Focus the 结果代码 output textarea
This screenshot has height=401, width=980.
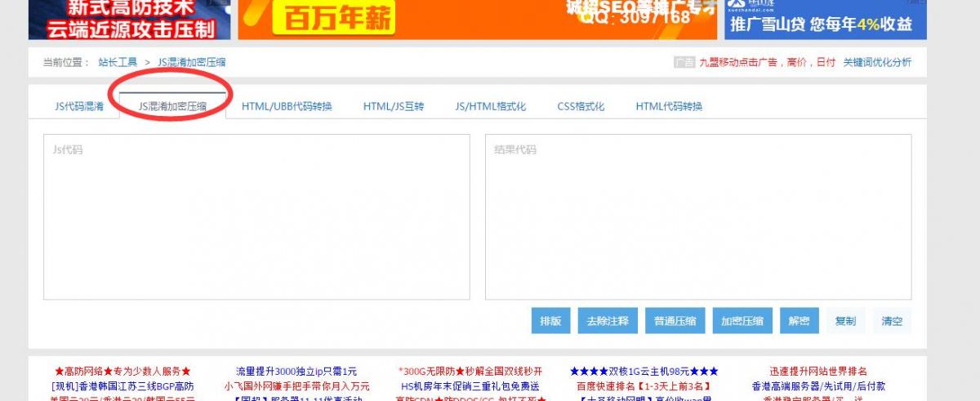(x=698, y=217)
